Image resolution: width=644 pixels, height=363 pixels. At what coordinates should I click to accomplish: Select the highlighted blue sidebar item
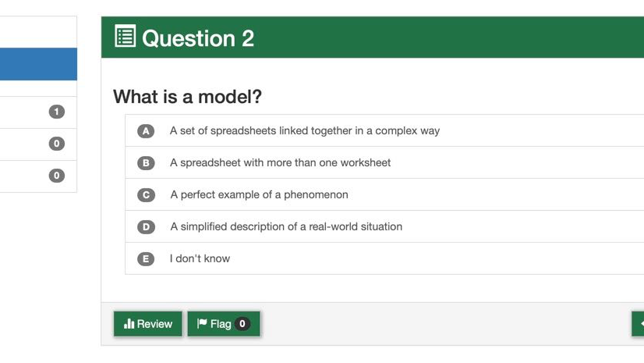(x=38, y=64)
